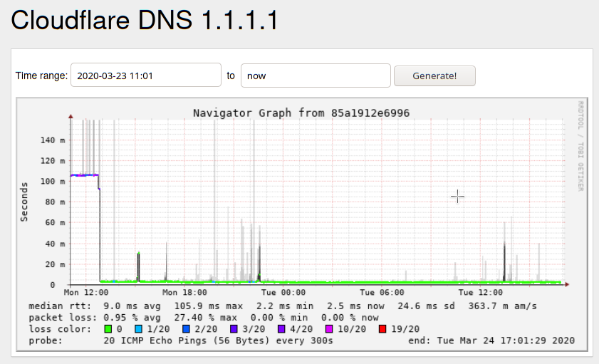Click the Generate! button
The image size is (599, 364).
[x=434, y=76]
